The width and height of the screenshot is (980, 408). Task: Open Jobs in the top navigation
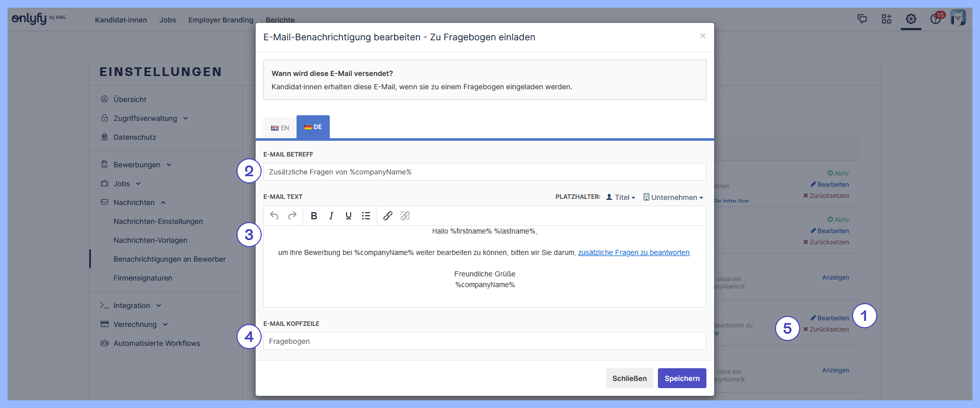pyautogui.click(x=167, y=20)
